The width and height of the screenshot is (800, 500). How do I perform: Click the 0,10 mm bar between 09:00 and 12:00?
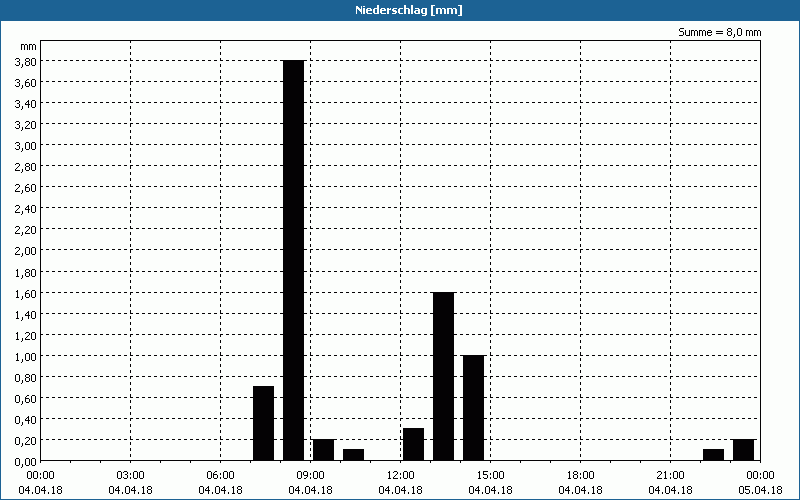(x=354, y=455)
